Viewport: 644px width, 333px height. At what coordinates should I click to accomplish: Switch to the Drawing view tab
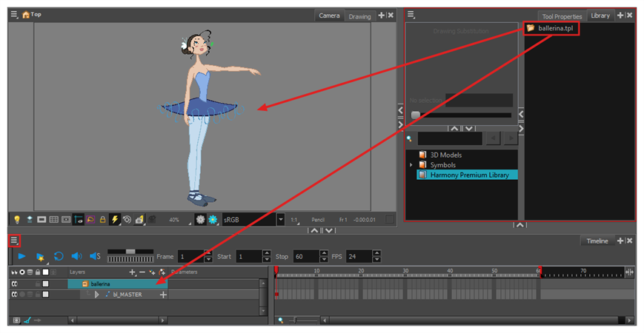[359, 16]
